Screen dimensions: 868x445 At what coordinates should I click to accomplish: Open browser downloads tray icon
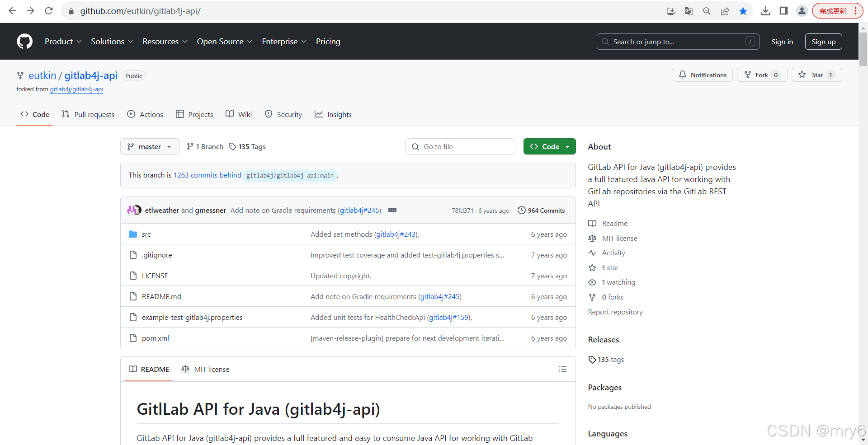coord(766,11)
